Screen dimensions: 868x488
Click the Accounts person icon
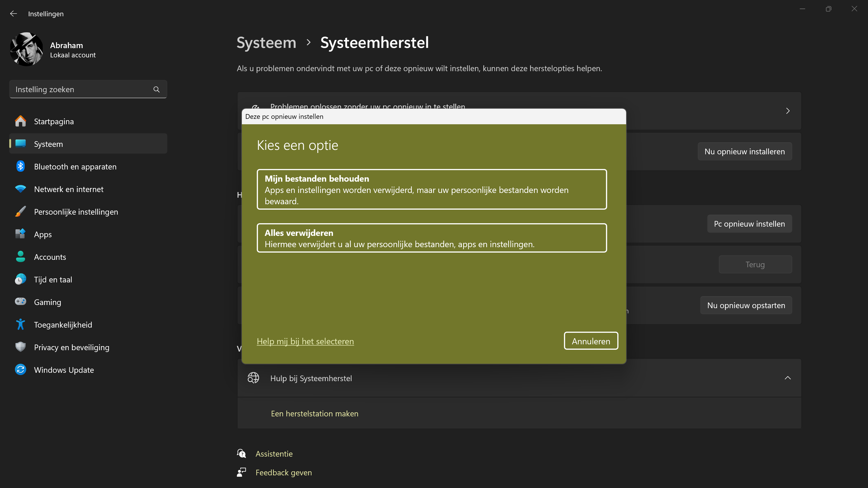coord(20,257)
